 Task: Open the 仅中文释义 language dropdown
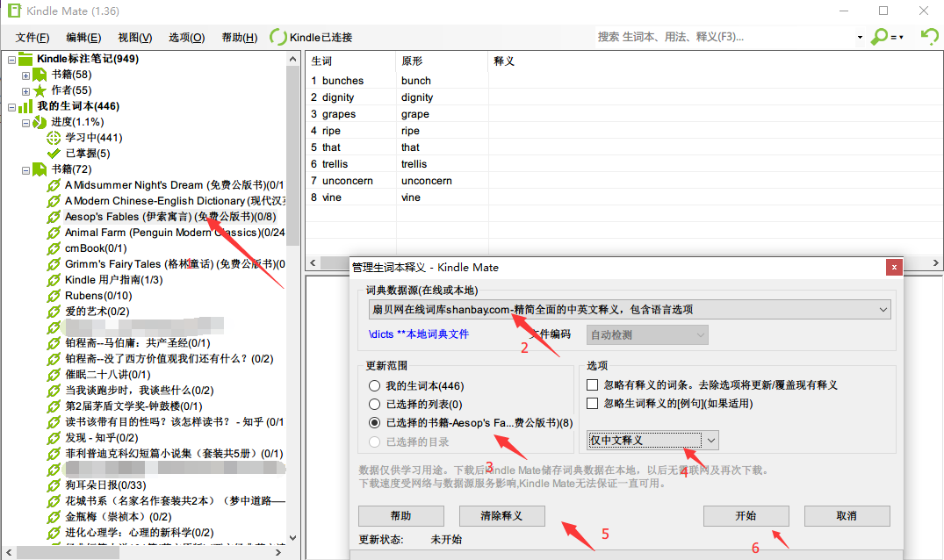[710, 440]
